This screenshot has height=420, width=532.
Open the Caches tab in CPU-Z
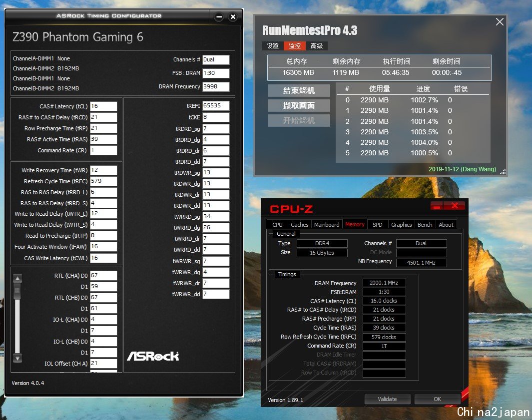tap(300, 225)
